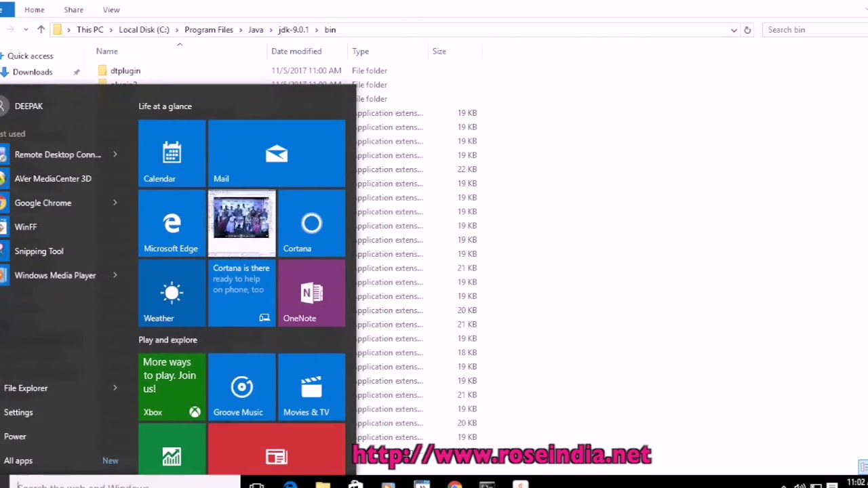Click the pin icon beside Downloads
This screenshot has height=488, width=868.
[77, 72]
